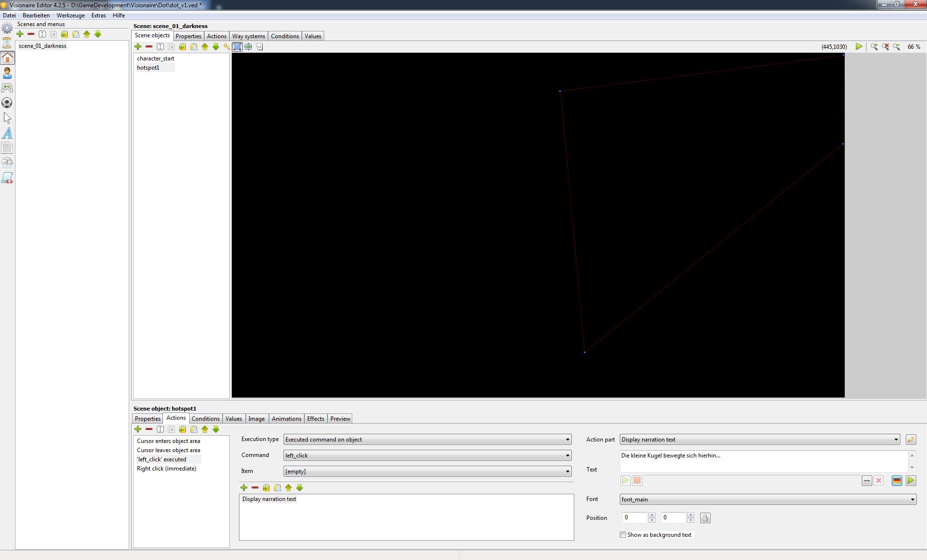This screenshot has width=927, height=560.
Task: Open Execution type dropdown
Action: [427, 440]
